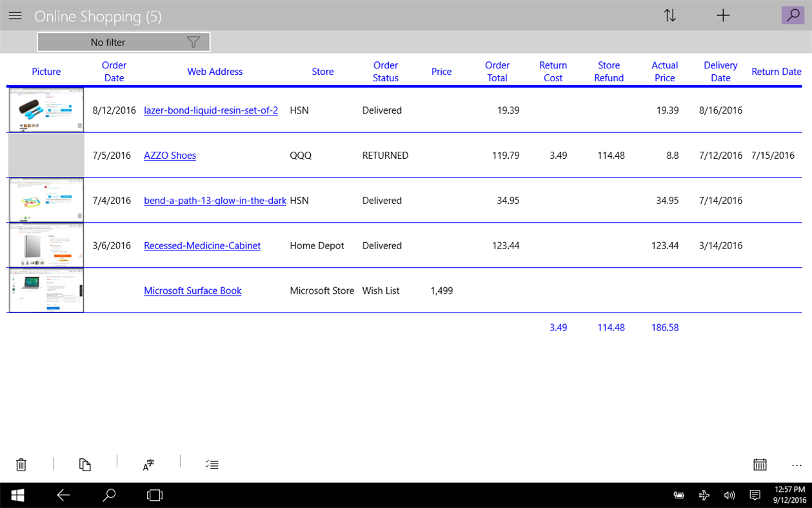Open the Recessed-Medicine-Cabinet link
Viewport: 812px width, 508px height.
[202, 245]
